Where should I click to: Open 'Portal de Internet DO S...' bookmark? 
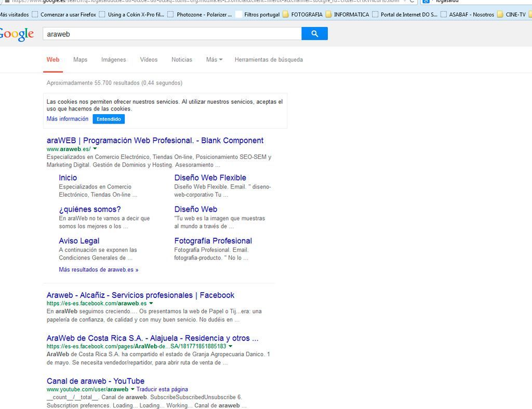tap(405, 14)
